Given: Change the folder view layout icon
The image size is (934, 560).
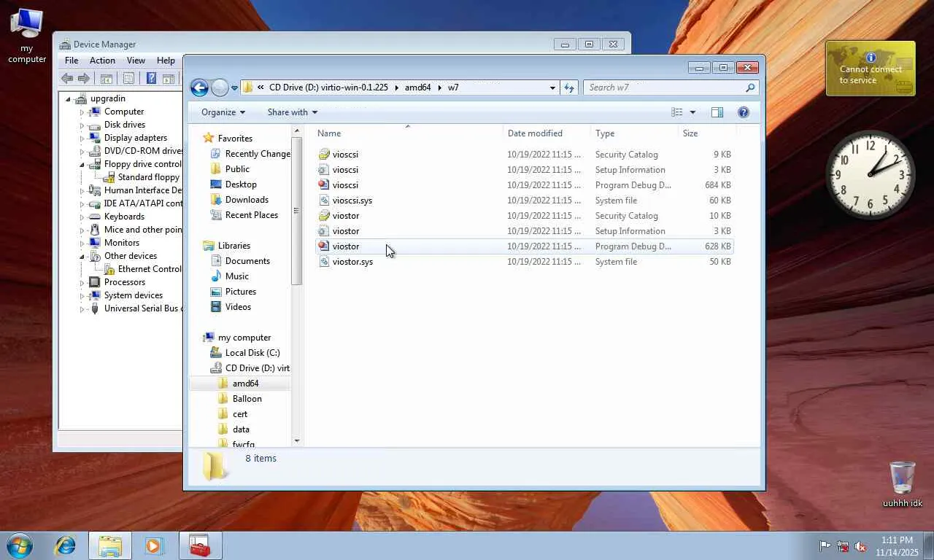Looking at the screenshot, I should 677,112.
